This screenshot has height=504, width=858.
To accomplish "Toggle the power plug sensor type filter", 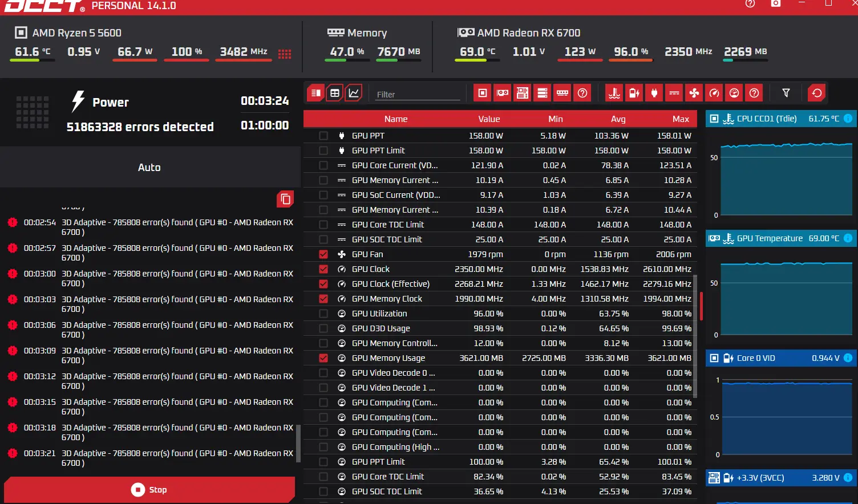I will pyautogui.click(x=654, y=93).
